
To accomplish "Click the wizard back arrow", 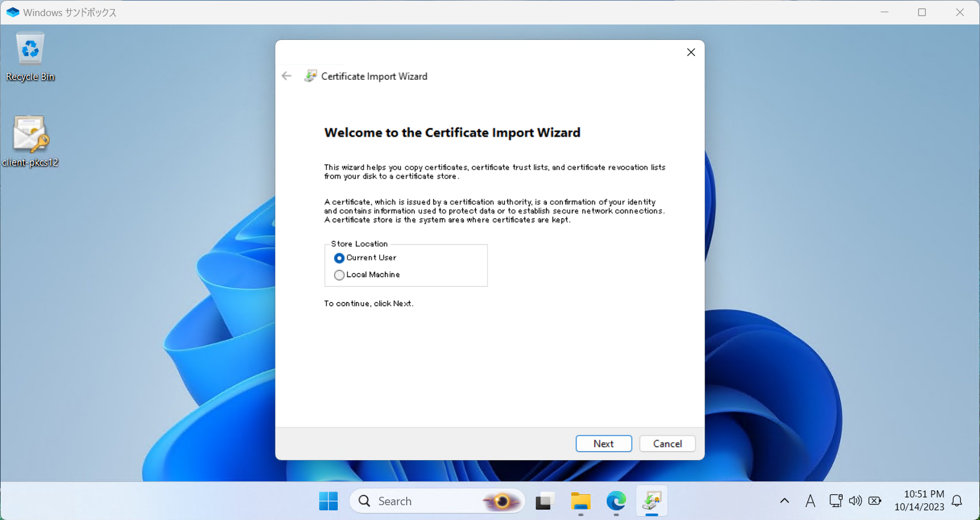I will (287, 76).
